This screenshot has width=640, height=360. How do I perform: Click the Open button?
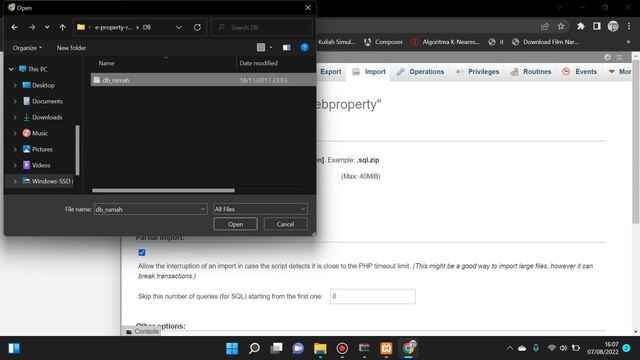pyautogui.click(x=236, y=224)
